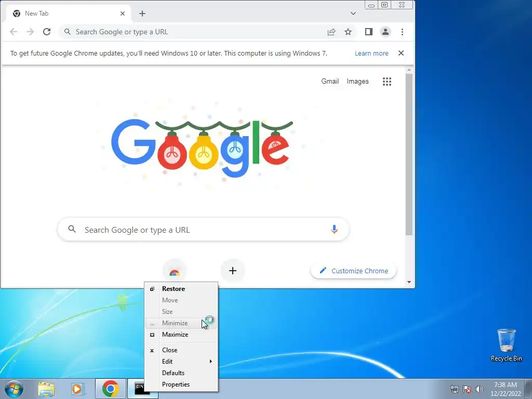Screen dimensions: 532x399
Task: Open the Images link
Action: pyautogui.click(x=357, y=82)
